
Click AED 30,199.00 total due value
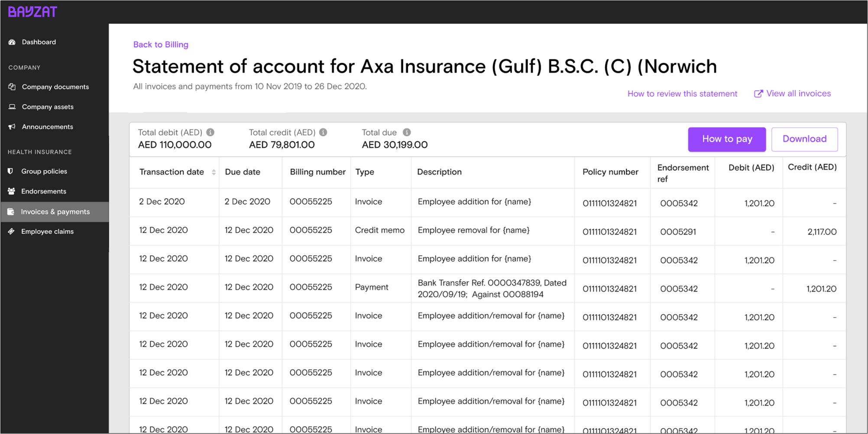point(395,145)
